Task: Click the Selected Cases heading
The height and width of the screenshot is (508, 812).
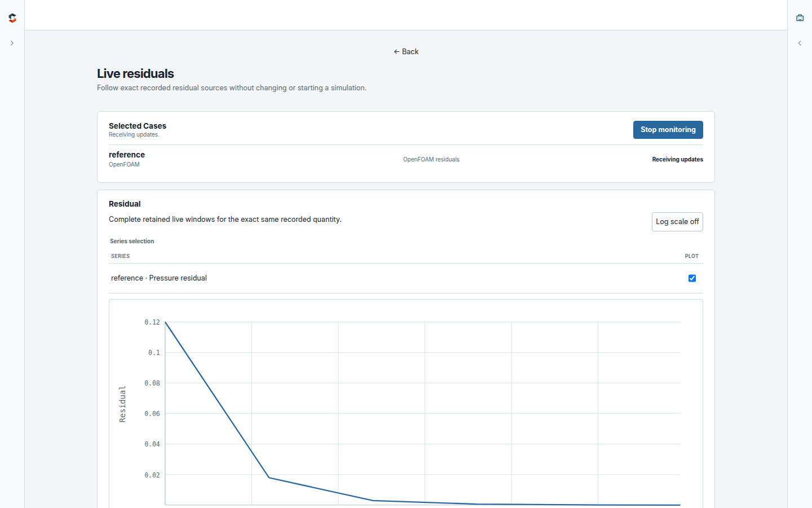Action: (x=138, y=126)
